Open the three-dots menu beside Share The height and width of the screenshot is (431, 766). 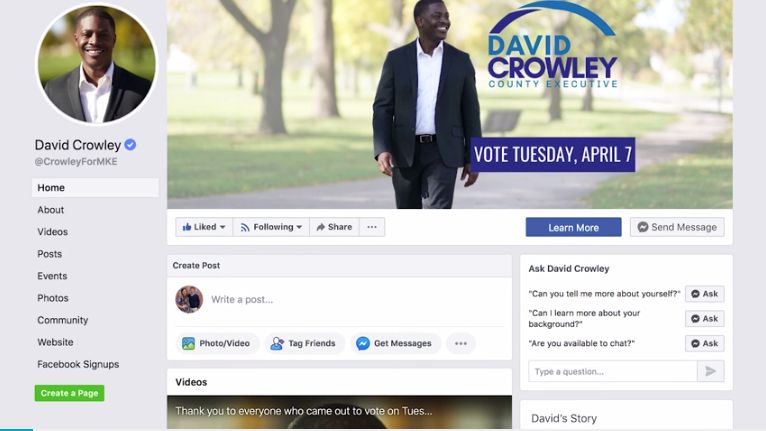[x=372, y=227]
